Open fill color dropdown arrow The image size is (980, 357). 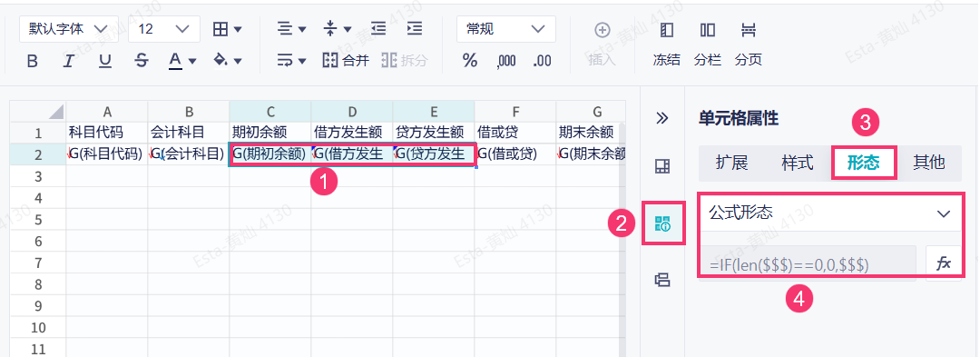pos(238,61)
